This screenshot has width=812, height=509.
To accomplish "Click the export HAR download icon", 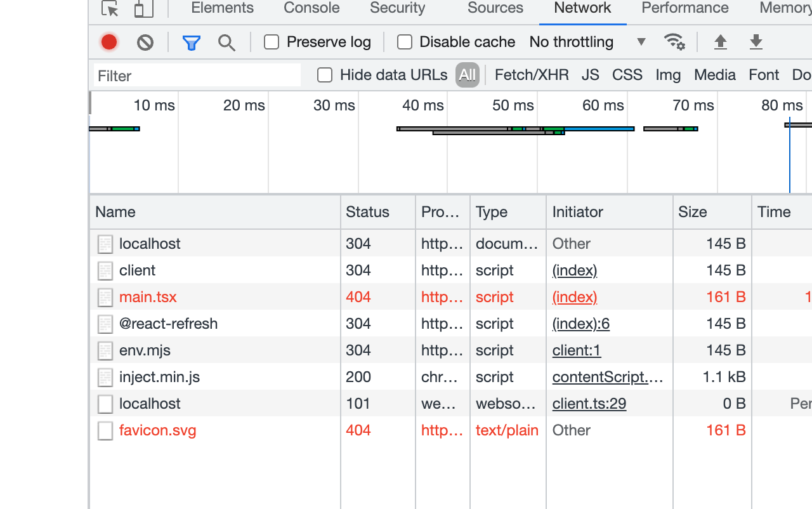I will click(x=756, y=43).
